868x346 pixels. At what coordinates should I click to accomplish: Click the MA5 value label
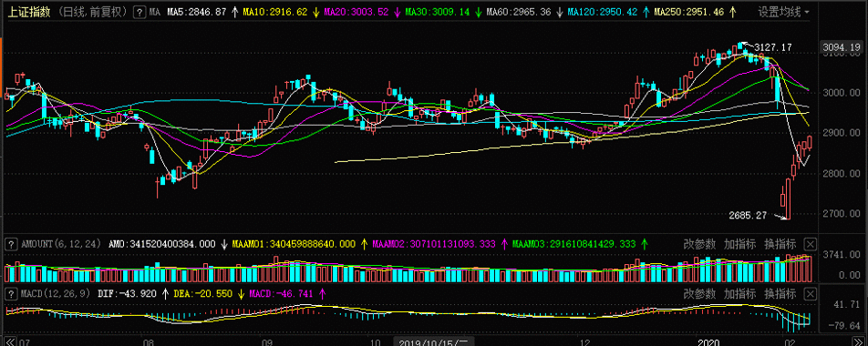[198, 12]
